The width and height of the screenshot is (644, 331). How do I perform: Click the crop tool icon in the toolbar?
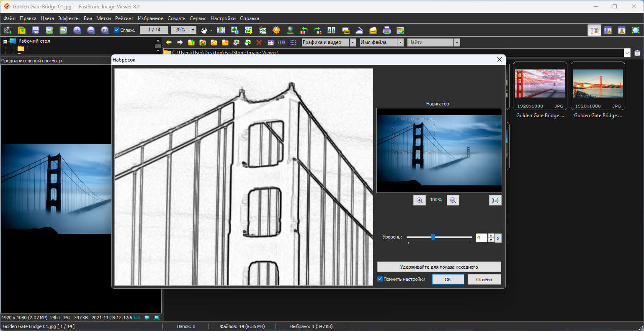tap(249, 30)
